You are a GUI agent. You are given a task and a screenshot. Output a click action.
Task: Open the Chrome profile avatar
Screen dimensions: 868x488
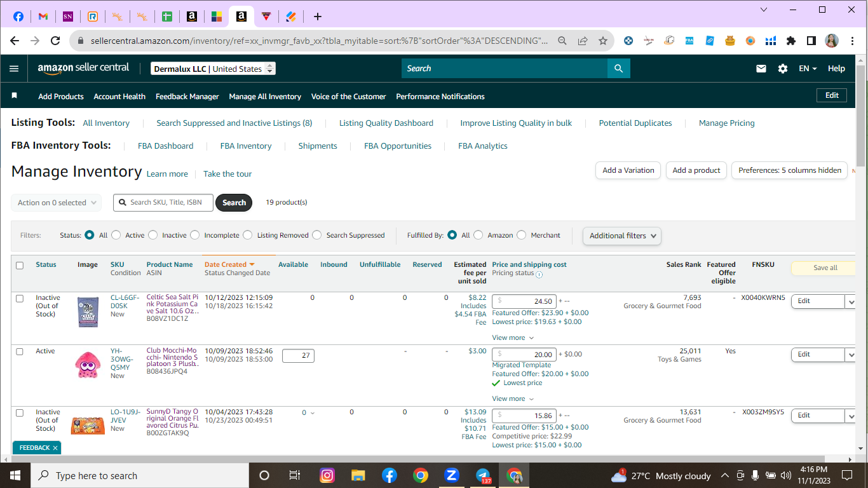(x=832, y=41)
